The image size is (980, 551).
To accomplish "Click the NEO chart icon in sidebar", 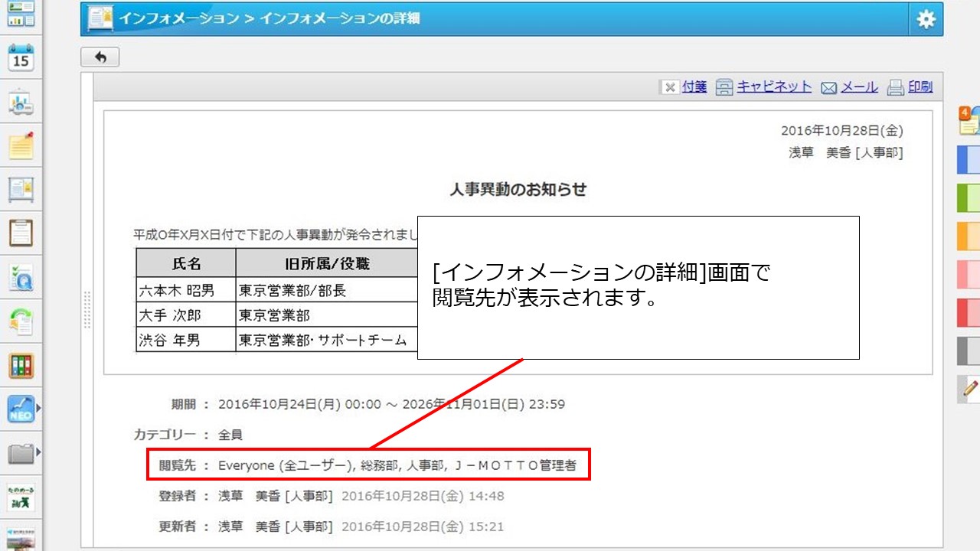I will coord(21,409).
